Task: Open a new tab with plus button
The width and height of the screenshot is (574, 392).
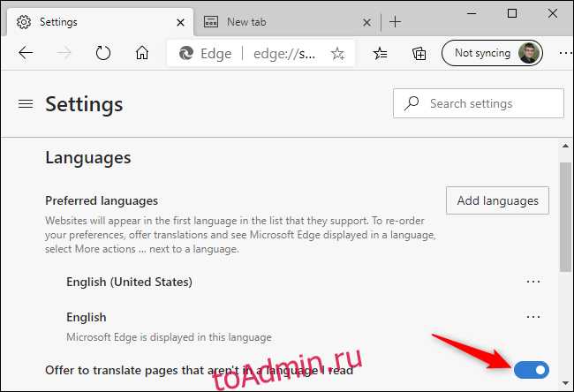Action: point(395,22)
